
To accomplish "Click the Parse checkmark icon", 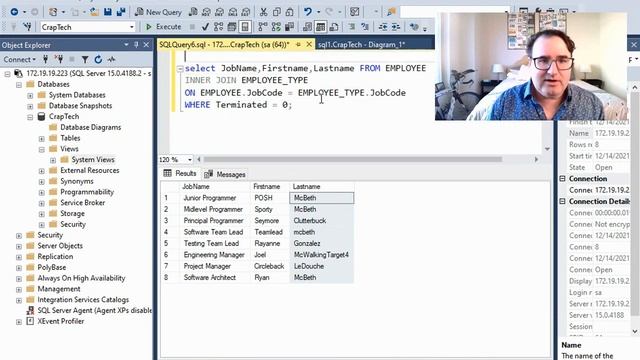I will [205, 27].
